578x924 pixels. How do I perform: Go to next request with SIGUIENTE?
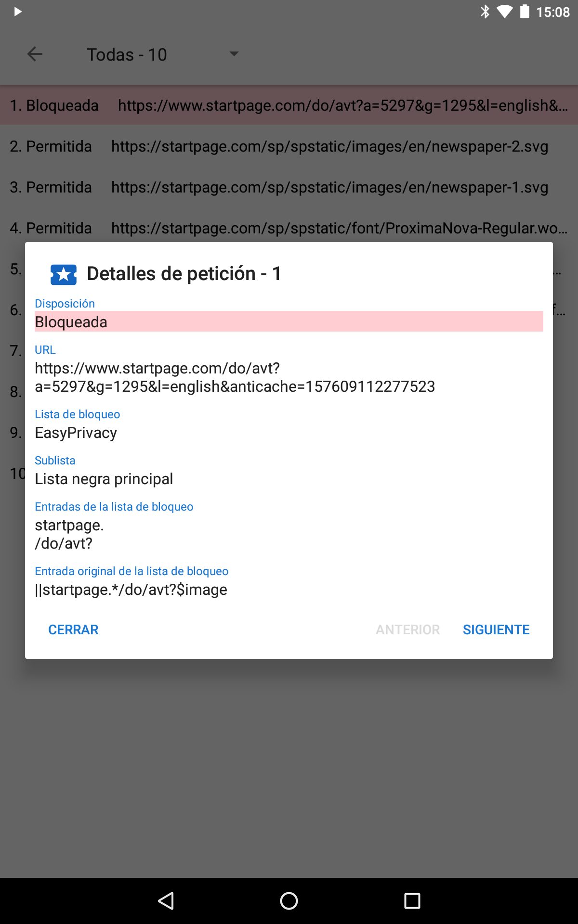(x=496, y=629)
